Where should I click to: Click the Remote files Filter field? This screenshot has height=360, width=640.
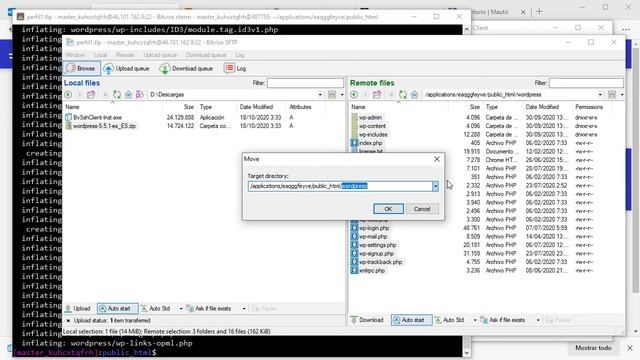pyautogui.click(x=586, y=83)
